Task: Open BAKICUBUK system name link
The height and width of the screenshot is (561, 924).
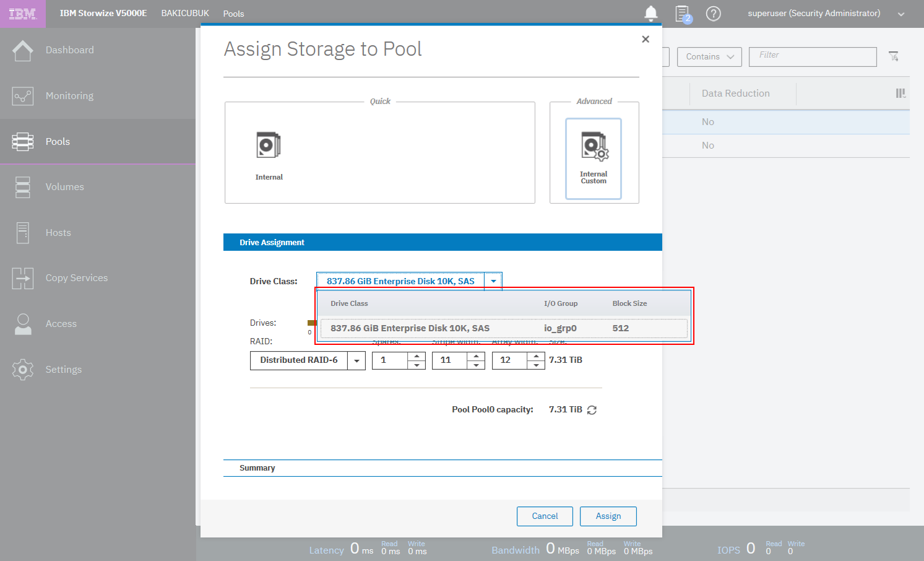Action: coord(185,13)
